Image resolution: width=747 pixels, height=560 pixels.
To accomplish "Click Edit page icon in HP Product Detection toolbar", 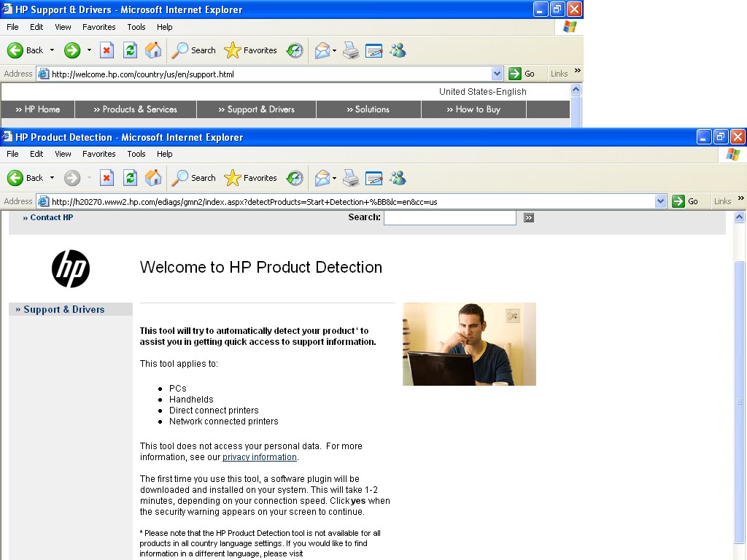I will (374, 178).
